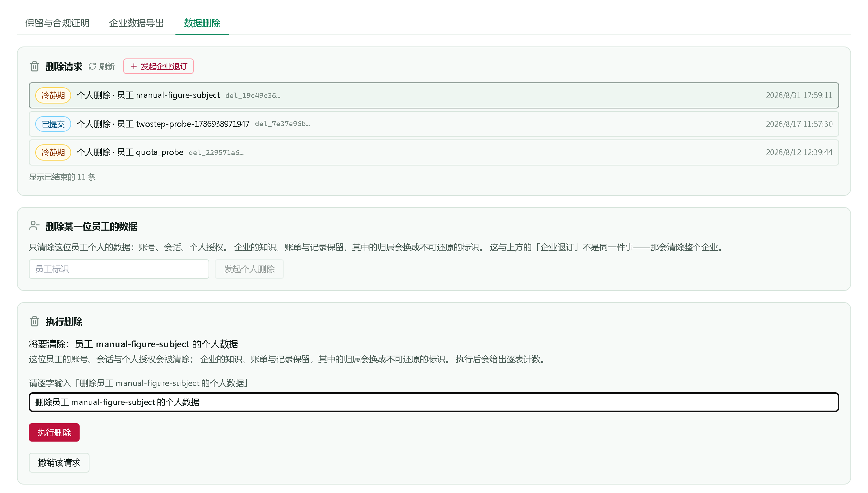This screenshot has width=868, height=493.
Task: Click request ID del_7e37e96b…
Action: click(282, 124)
